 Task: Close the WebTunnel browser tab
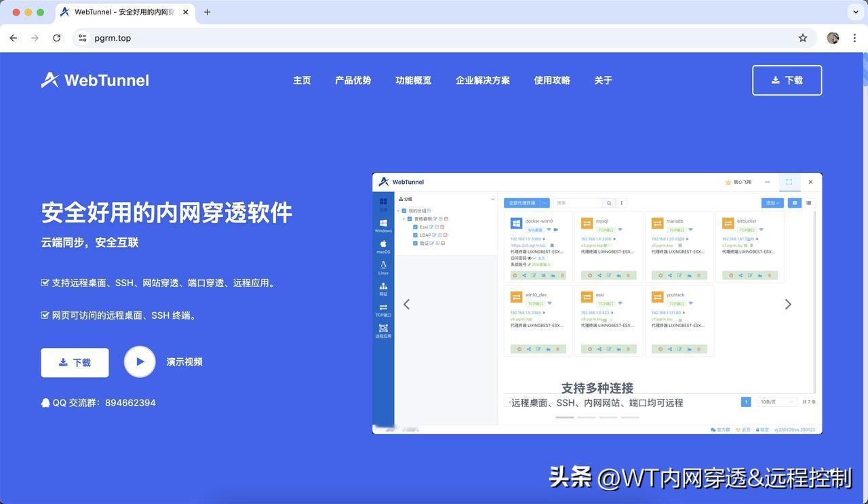click(x=186, y=12)
